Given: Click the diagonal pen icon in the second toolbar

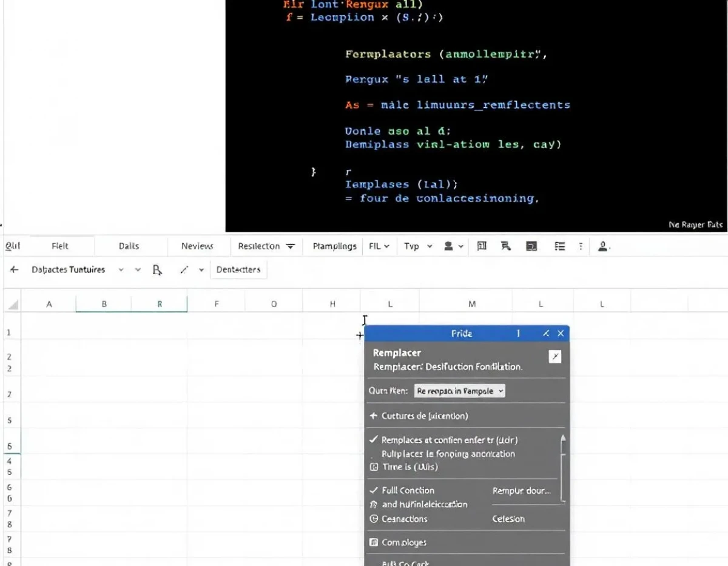Looking at the screenshot, I should point(184,270).
